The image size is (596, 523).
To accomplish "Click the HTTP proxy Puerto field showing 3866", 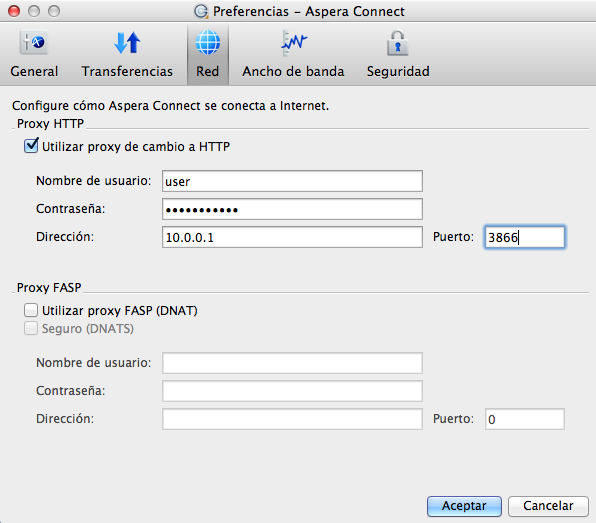I will (525, 237).
